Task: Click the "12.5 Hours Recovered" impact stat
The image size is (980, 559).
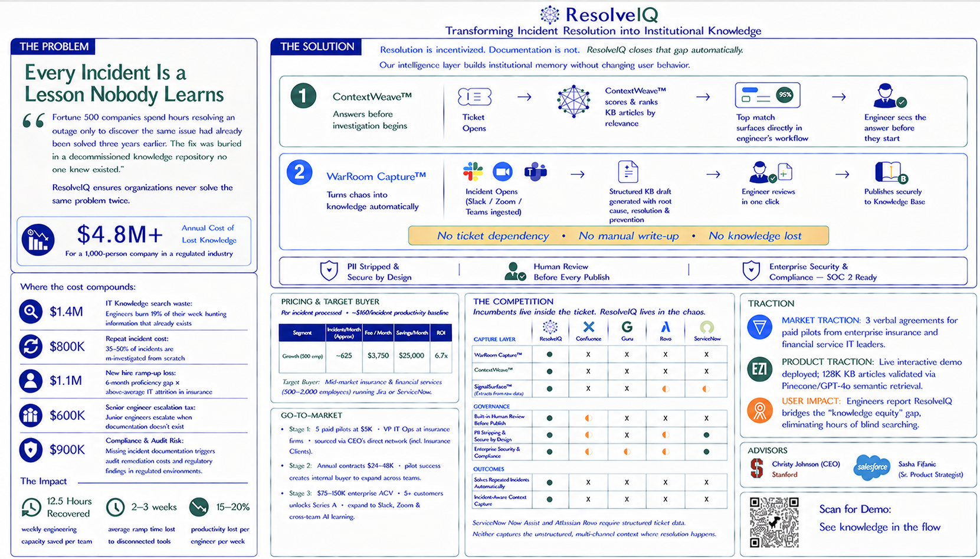Action: 69,507
